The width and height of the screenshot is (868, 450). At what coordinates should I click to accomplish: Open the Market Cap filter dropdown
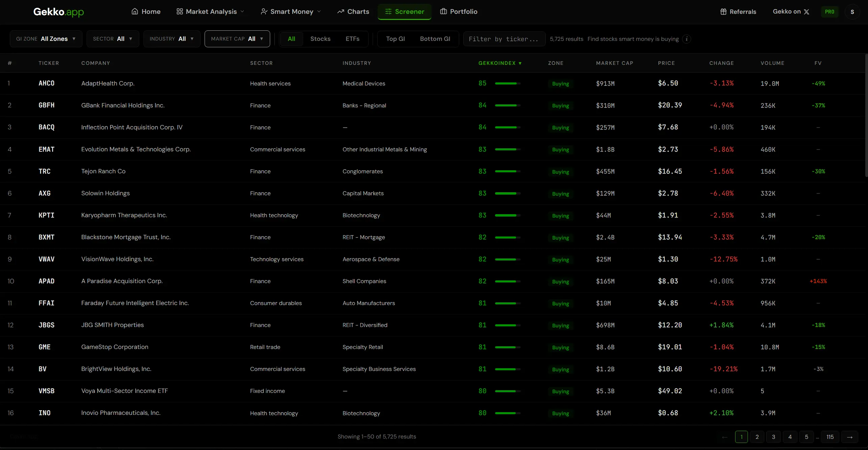point(237,39)
